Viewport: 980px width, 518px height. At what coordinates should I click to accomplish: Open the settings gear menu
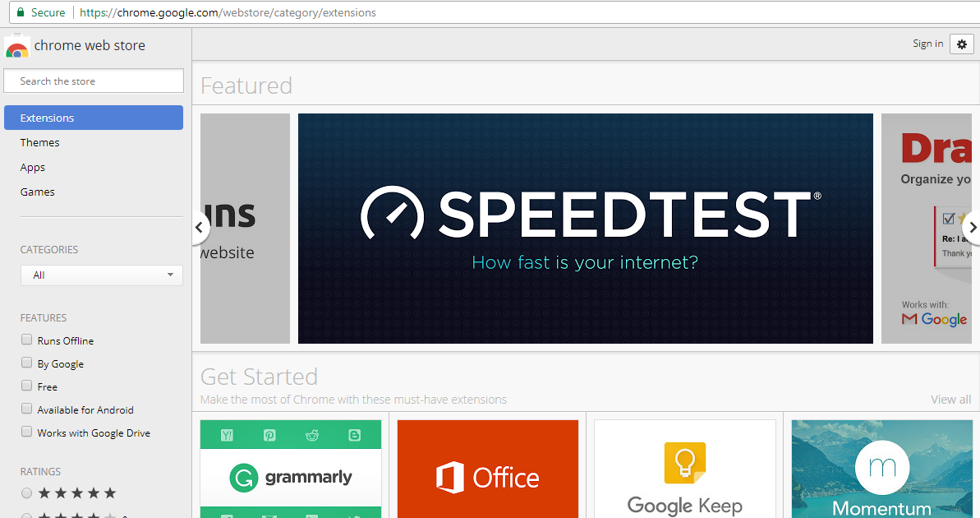pos(962,44)
